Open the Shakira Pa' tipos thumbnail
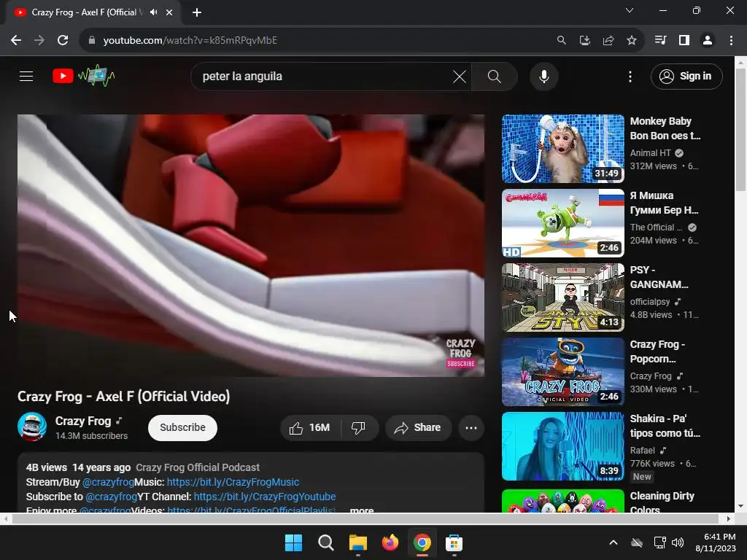 (x=562, y=446)
